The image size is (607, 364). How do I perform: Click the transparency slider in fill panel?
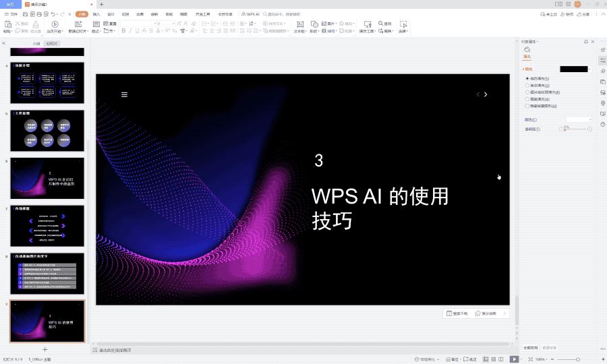pyautogui.click(x=575, y=129)
